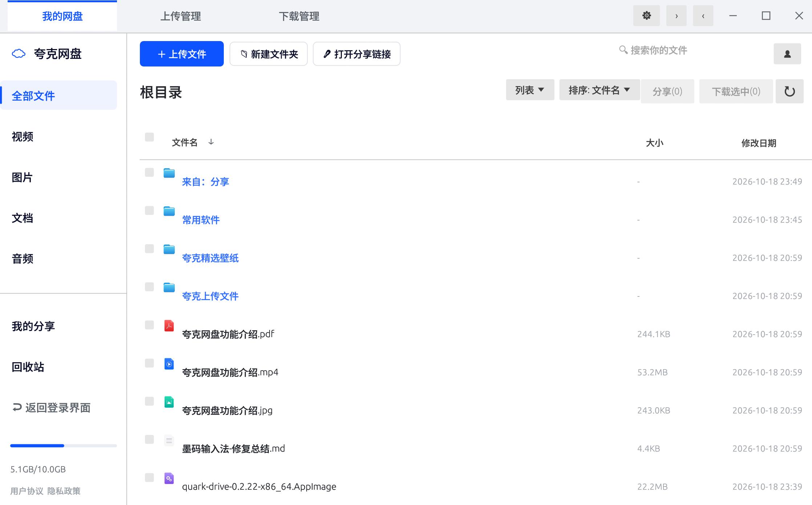Image resolution: width=812 pixels, height=505 pixels.
Task: Click folder icon for 夸克上传文件
Action: (169, 287)
